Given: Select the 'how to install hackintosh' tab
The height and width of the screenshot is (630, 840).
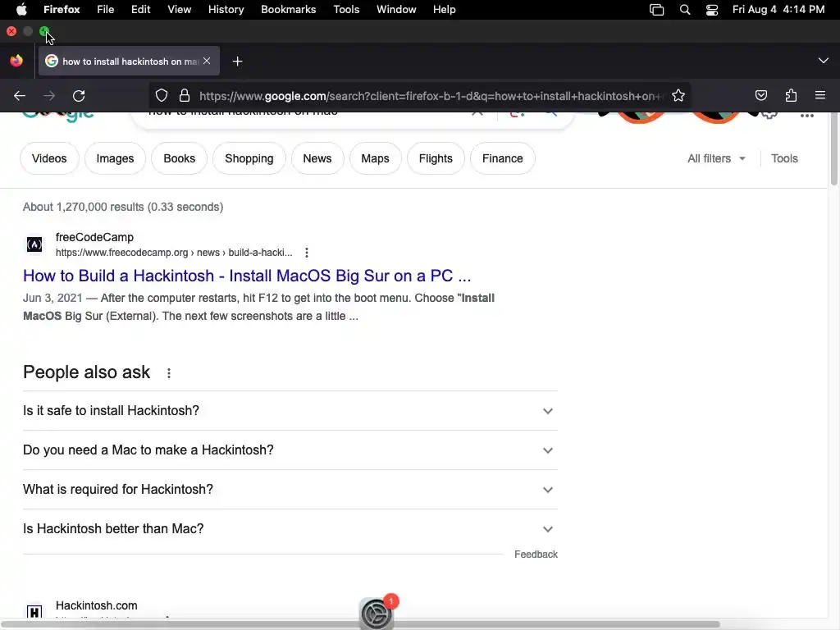Looking at the screenshot, I should (x=130, y=61).
